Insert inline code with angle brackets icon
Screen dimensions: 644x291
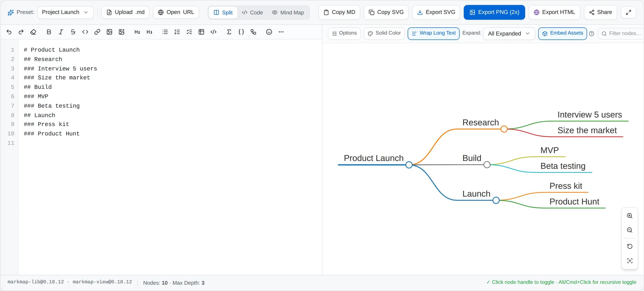pyautogui.click(x=85, y=32)
